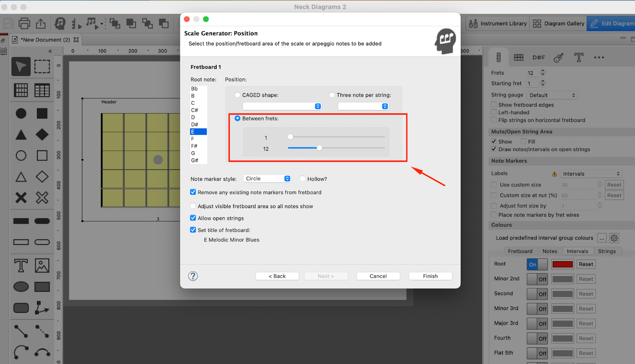Select the arrow selection tool in the palette
The width and height of the screenshot is (635, 364).
tap(21, 67)
